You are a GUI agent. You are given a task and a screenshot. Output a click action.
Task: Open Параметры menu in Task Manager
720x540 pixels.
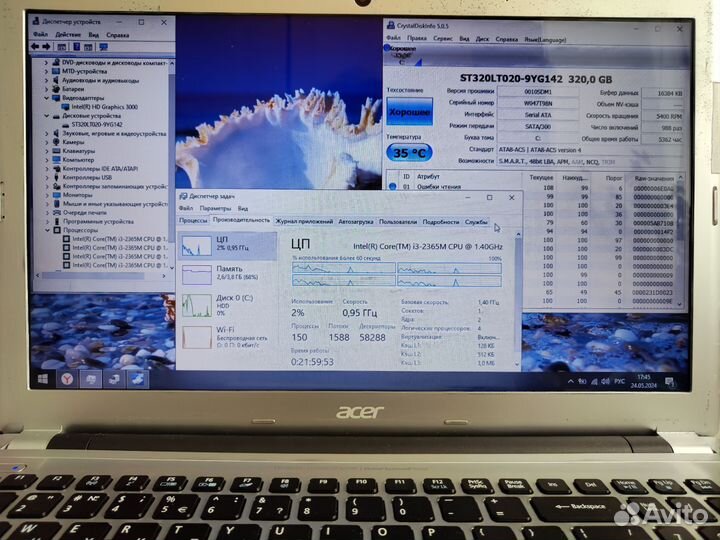click(215, 208)
